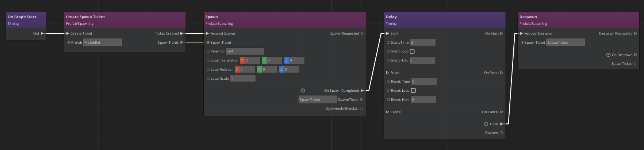Click the Request Despawn input arrow

pos(521,33)
